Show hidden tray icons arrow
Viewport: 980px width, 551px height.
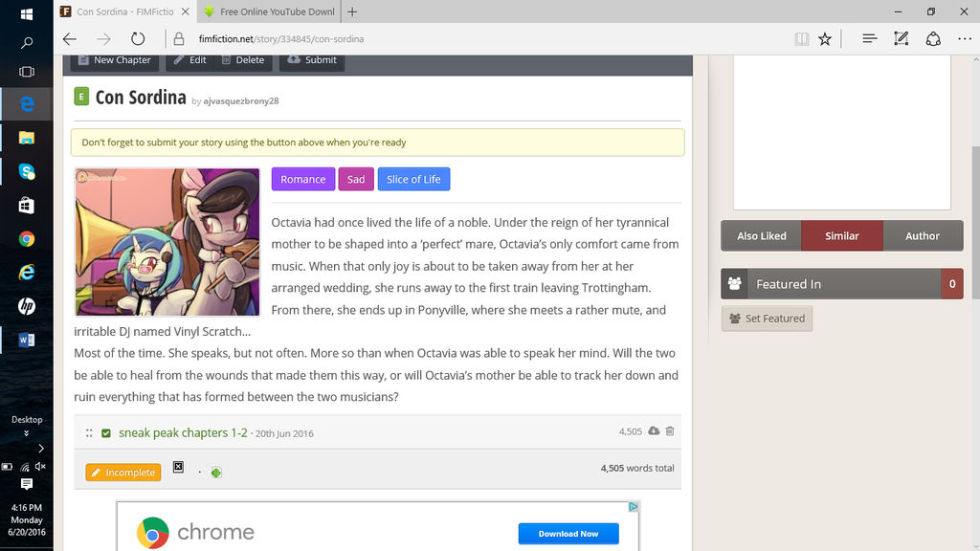pos(40,449)
